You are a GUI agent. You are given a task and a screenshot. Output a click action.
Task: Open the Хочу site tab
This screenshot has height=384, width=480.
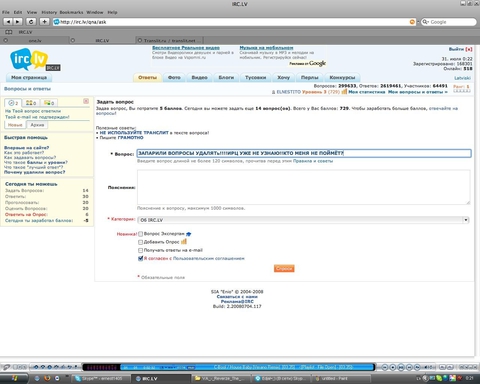tap(284, 77)
